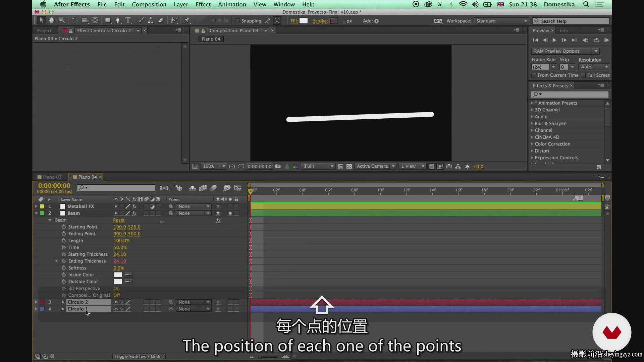644x362 pixels.
Task: Open Graph Editor in timeline
Action: tap(238, 188)
